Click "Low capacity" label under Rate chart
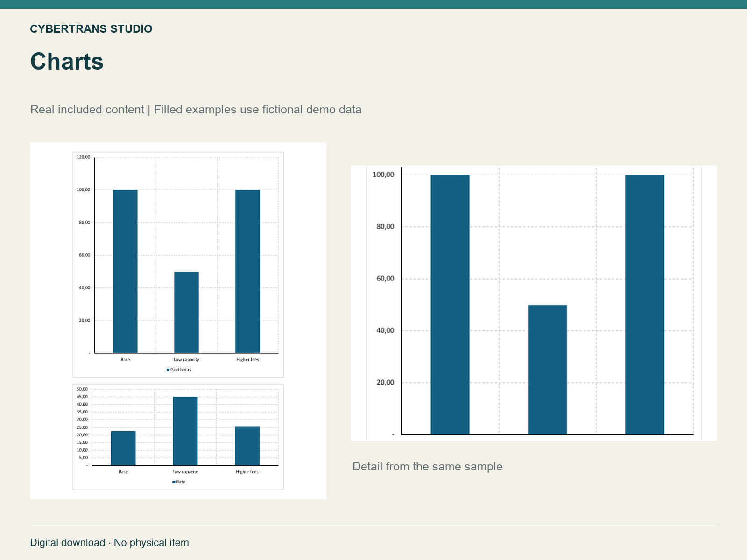The image size is (747, 560). [x=185, y=472]
